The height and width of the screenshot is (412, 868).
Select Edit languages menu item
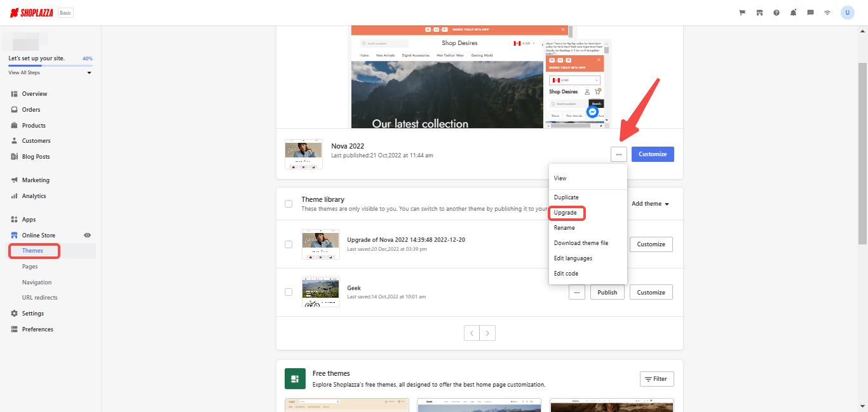coord(588,258)
